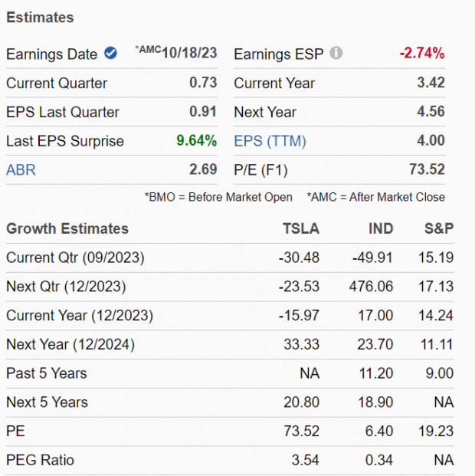This screenshot has height=476, width=475.
Task: Select the TSLA column header
Action: pos(301,228)
